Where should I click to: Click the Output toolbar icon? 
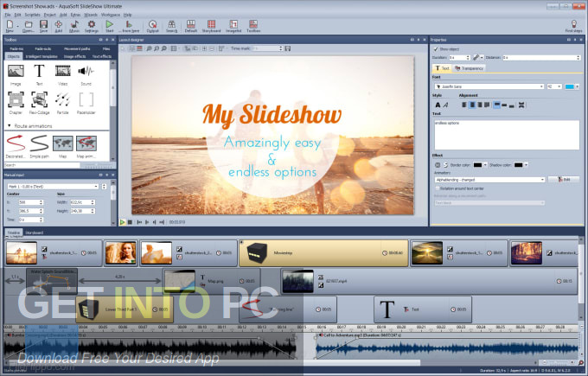(153, 26)
